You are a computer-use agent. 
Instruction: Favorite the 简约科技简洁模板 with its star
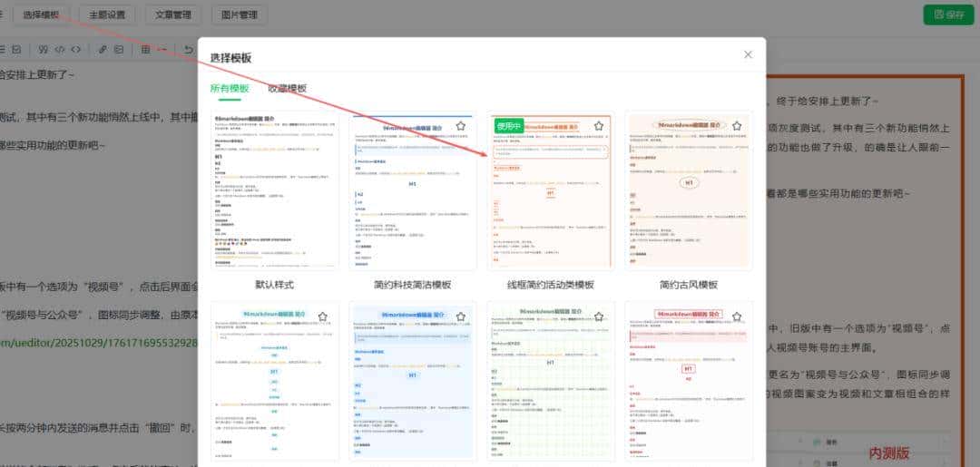461,126
